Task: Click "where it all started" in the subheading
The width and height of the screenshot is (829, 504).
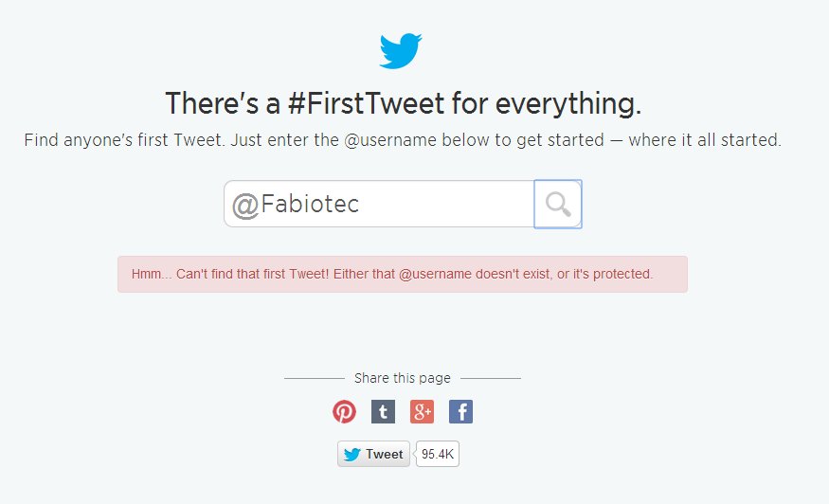Action: [x=706, y=140]
